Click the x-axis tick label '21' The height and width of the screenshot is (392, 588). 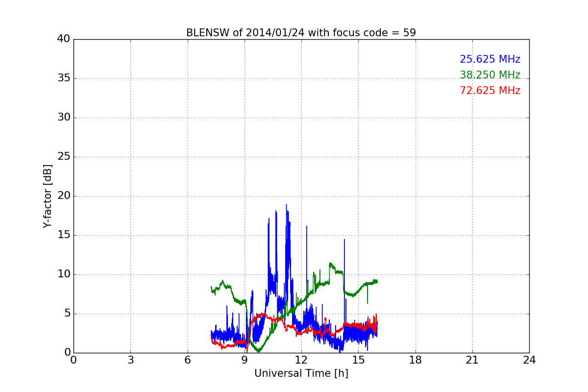[472, 360]
